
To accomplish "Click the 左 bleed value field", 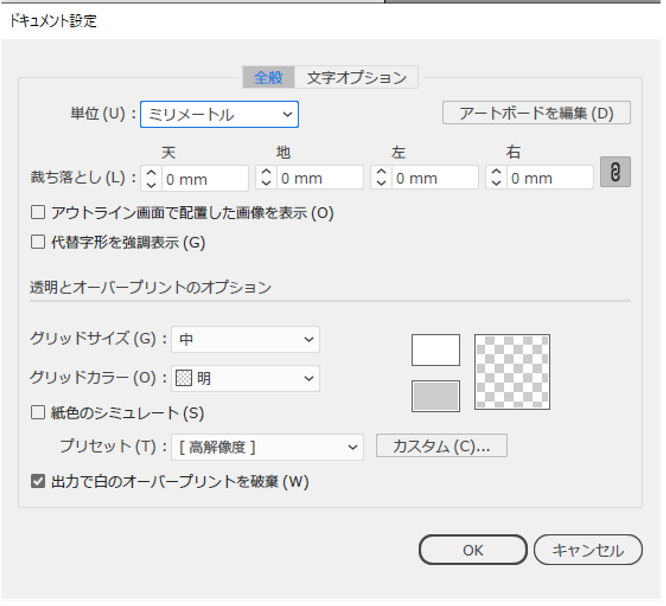I will [x=435, y=178].
